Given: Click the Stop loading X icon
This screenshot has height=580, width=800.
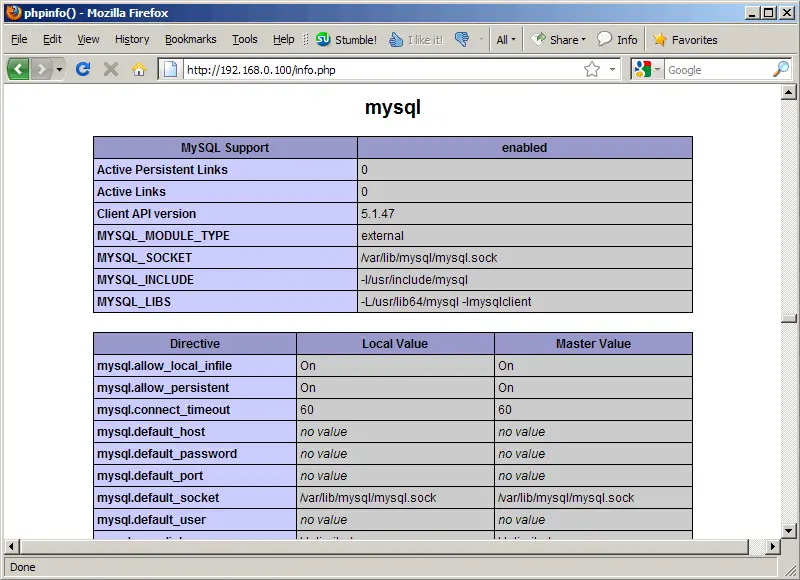Looking at the screenshot, I should [x=111, y=69].
